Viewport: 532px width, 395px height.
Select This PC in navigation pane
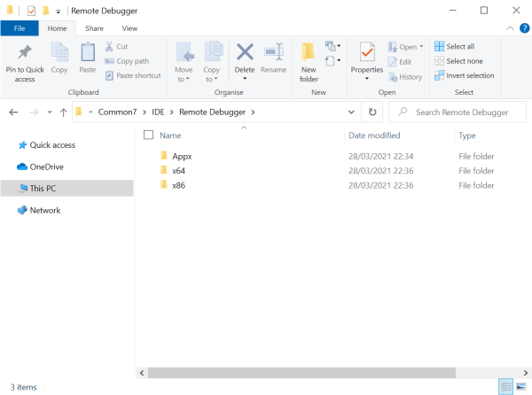(x=66, y=189)
